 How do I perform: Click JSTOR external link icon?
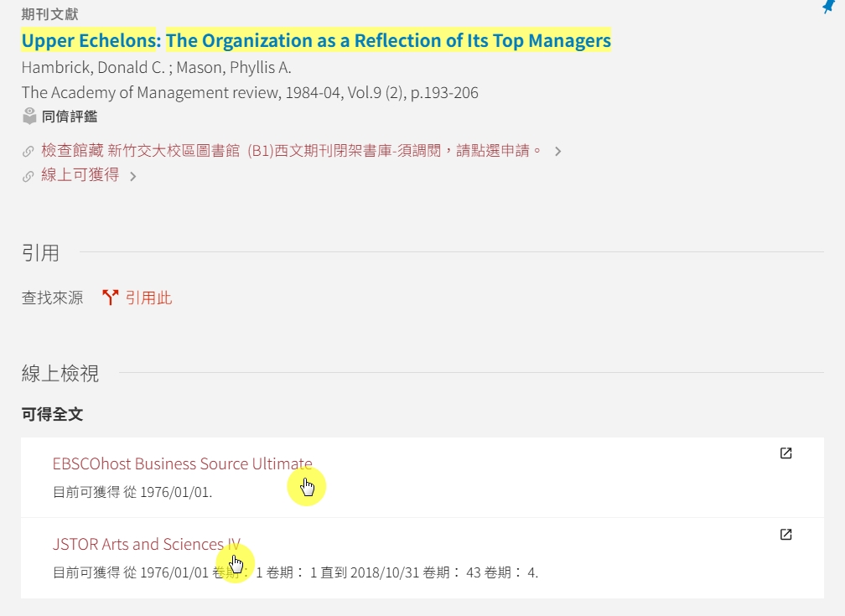pos(785,535)
